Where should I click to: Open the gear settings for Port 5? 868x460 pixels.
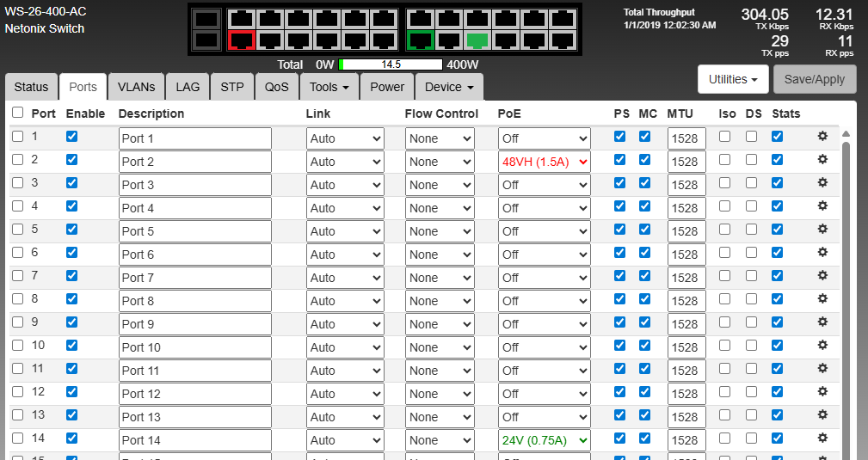(822, 229)
